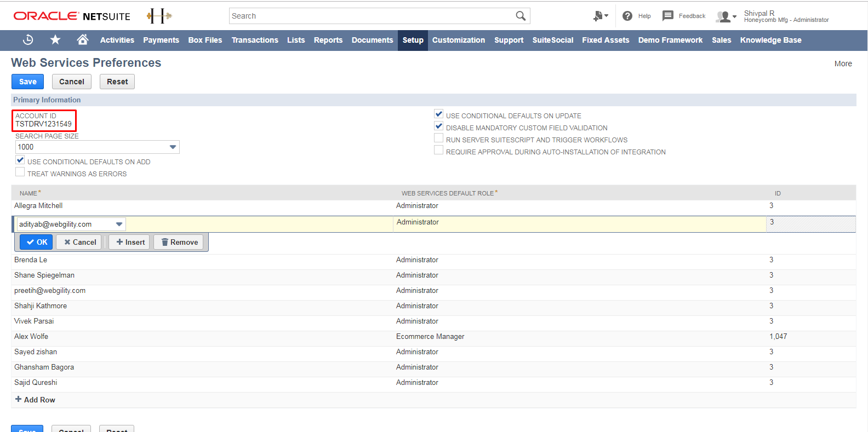868x432 pixels.
Task: Open the Activities menu
Action: click(117, 40)
